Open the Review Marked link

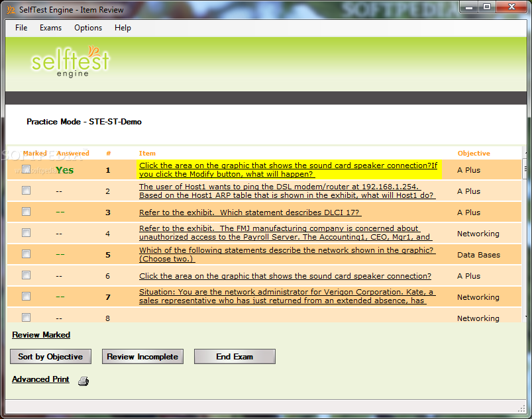pyautogui.click(x=41, y=335)
